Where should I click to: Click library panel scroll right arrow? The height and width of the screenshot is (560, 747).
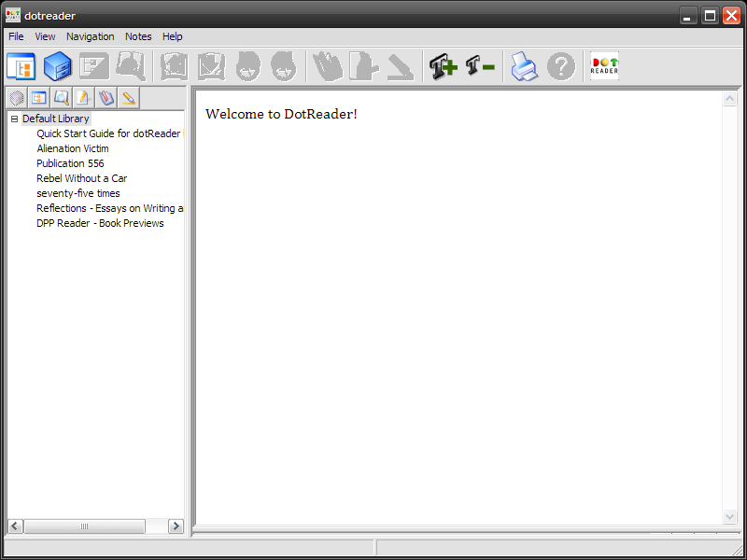(176, 526)
